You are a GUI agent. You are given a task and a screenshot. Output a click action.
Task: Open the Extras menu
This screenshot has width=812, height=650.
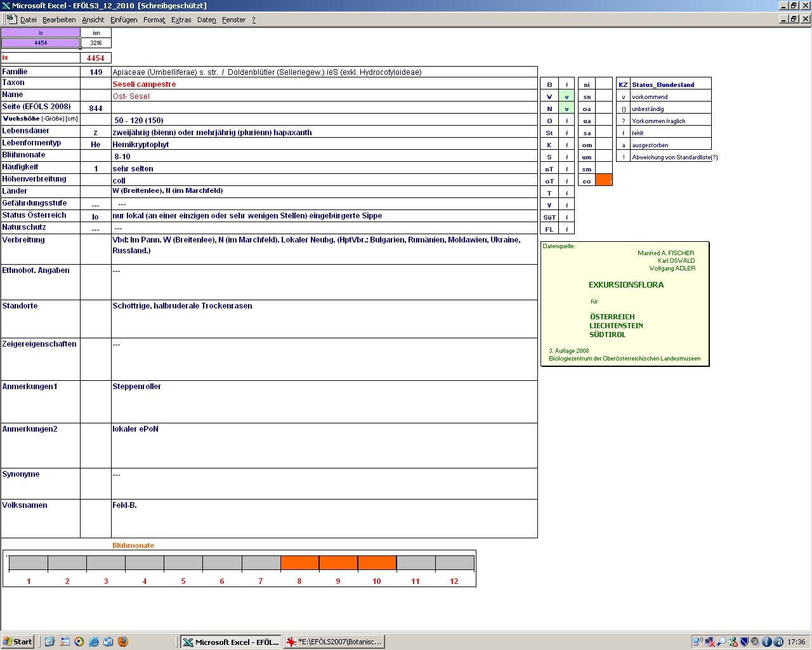click(x=181, y=20)
